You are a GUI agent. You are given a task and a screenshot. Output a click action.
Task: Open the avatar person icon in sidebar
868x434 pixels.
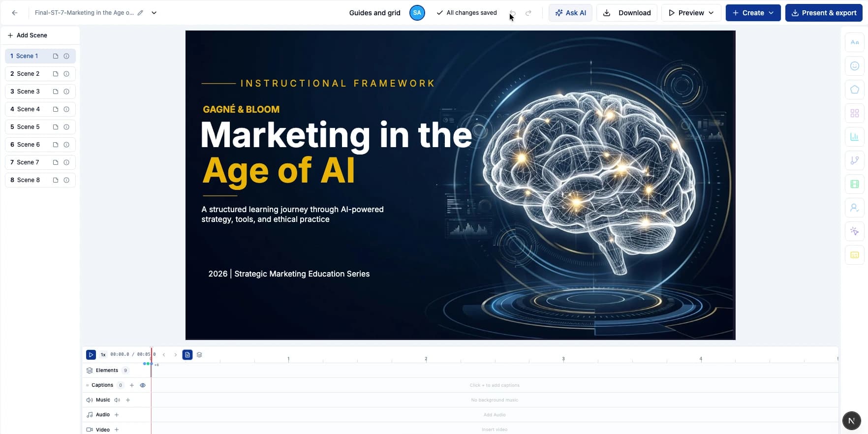(x=855, y=208)
